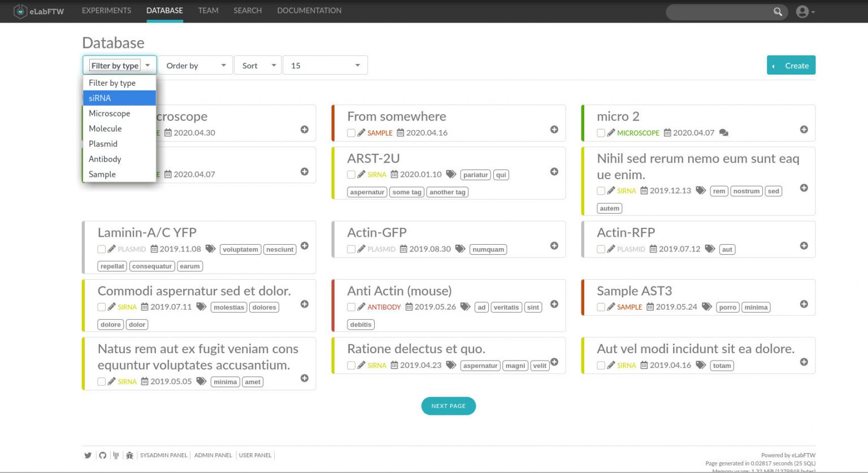Viewport: 868px width, 473px height.
Task: Select the checkbox for ARST-2U
Action: [351, 175]
